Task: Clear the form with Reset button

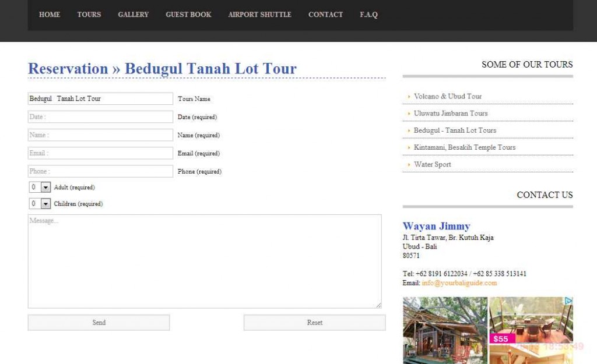Action: 314,323
